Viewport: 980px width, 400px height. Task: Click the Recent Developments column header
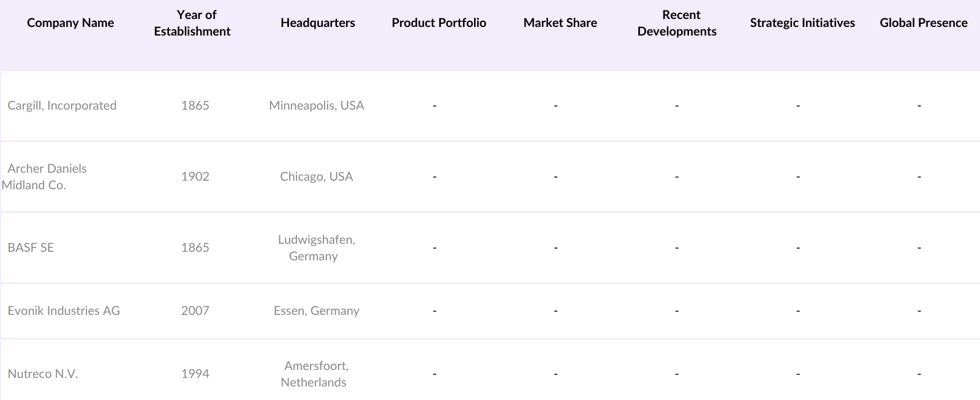[677, 23]
